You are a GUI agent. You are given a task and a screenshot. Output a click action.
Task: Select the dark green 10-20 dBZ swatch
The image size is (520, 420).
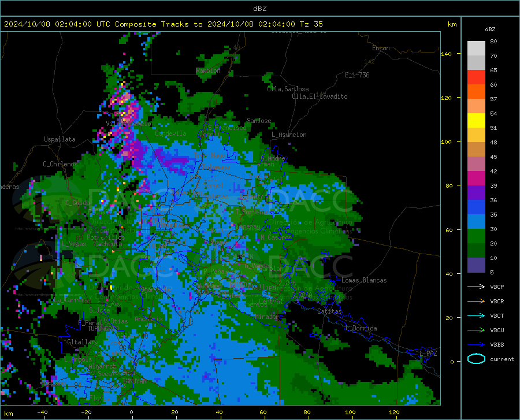tap(476, 251)
